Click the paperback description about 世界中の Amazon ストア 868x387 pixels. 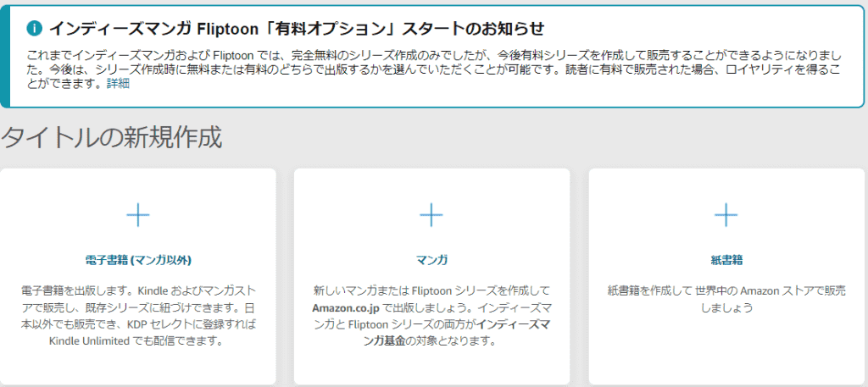(726, 299)
